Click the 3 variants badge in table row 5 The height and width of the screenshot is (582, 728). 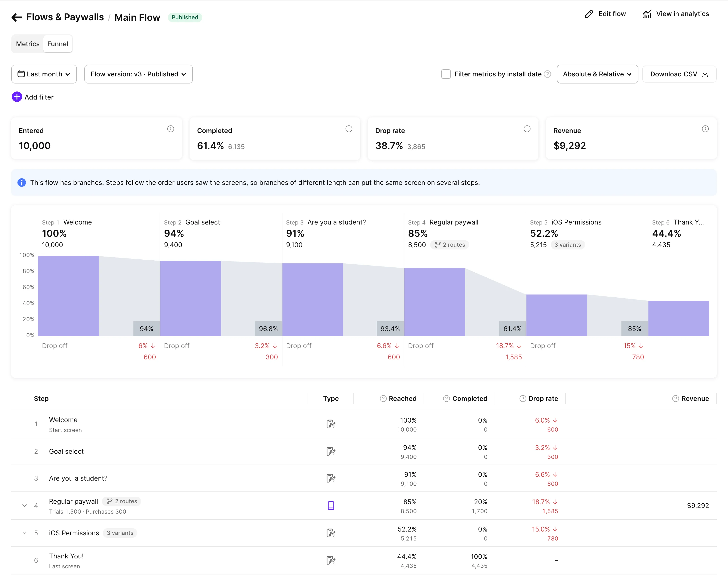(x=120, y=533)
